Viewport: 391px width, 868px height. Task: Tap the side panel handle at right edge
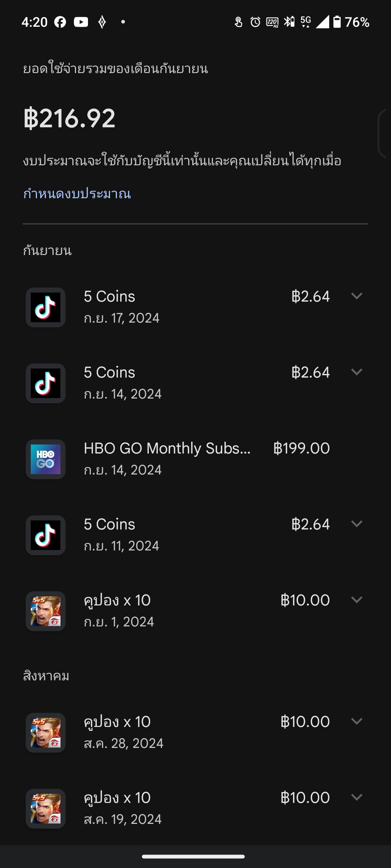pyautogui.click(x=384, y=133)
